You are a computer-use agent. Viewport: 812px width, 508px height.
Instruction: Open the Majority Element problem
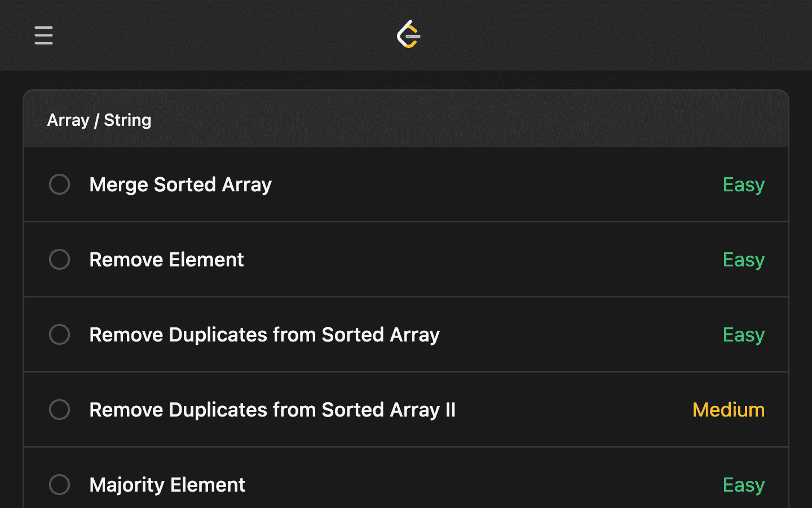click(x=167, y=485)
